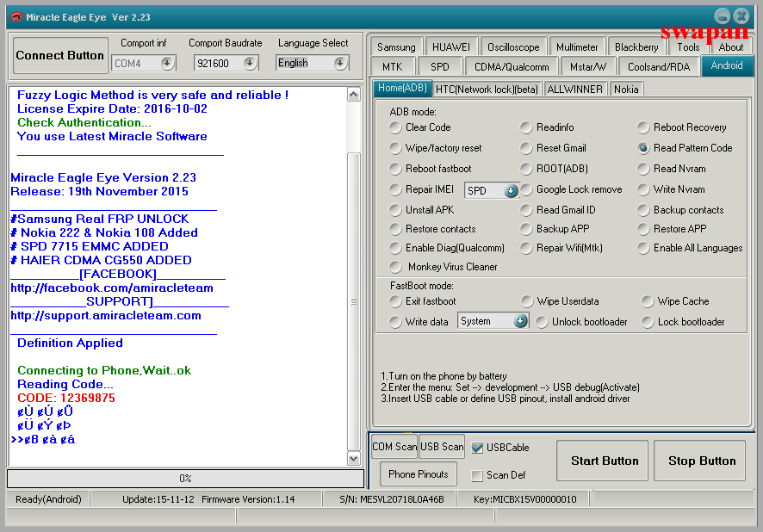Click the Stop Button

click(x=699, y=461)
